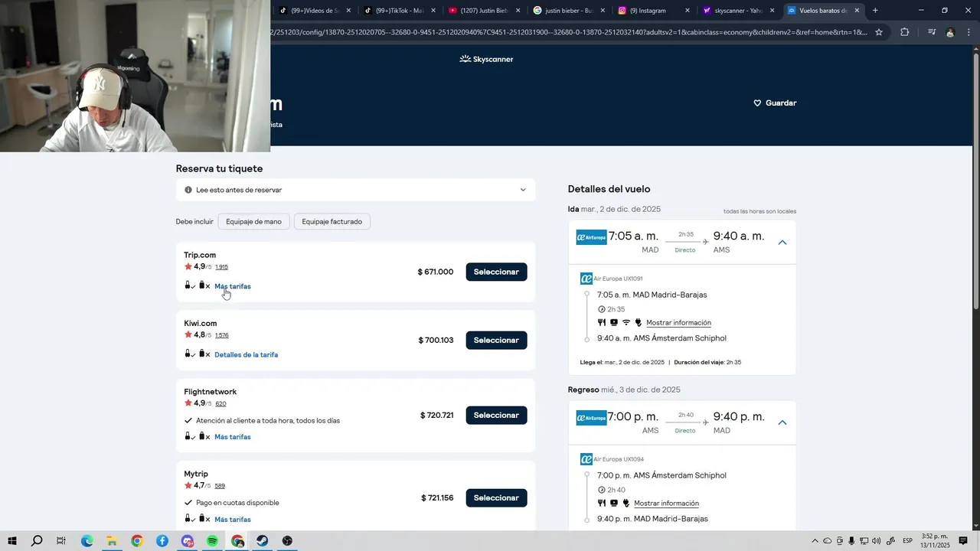This screenshot has width=980, height=551.
Task: Click the browser address bar URL
Action: point(569,32)
